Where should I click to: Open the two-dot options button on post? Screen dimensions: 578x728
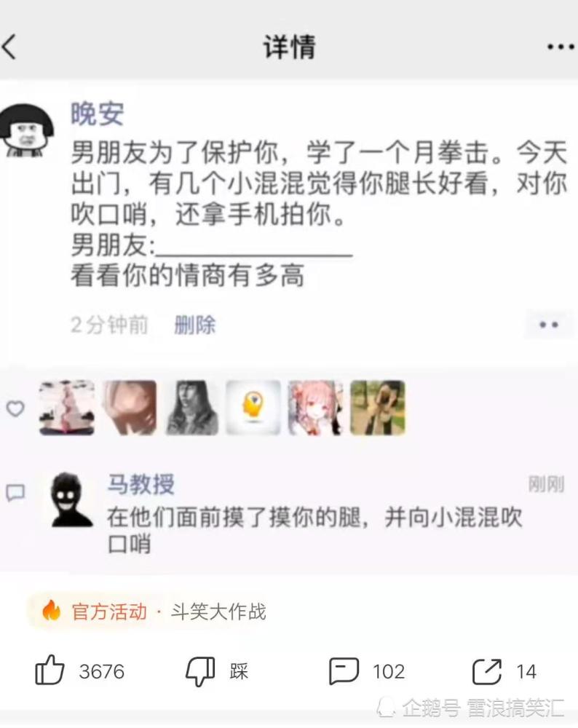[548, 325]
